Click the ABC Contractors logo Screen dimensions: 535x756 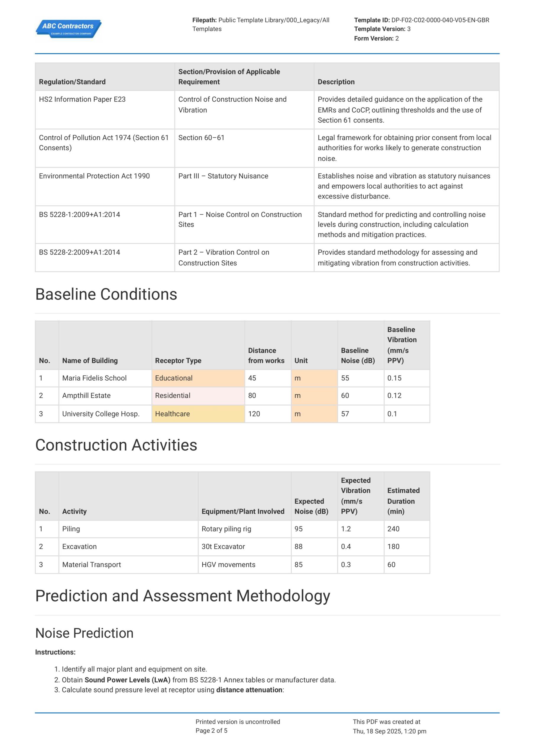tap(69, 29)
